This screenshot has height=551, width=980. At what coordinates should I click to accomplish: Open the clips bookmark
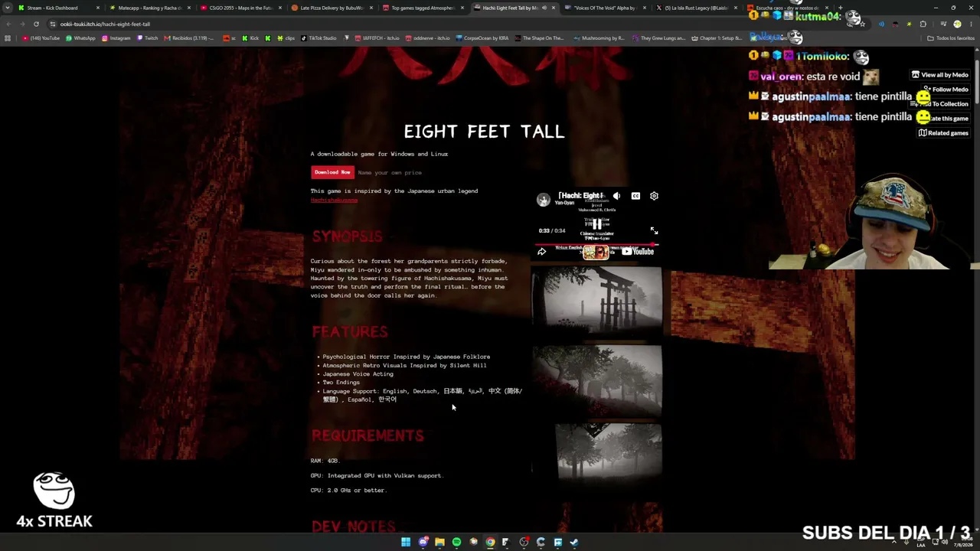pyautogui.click(x=287, y=38)
